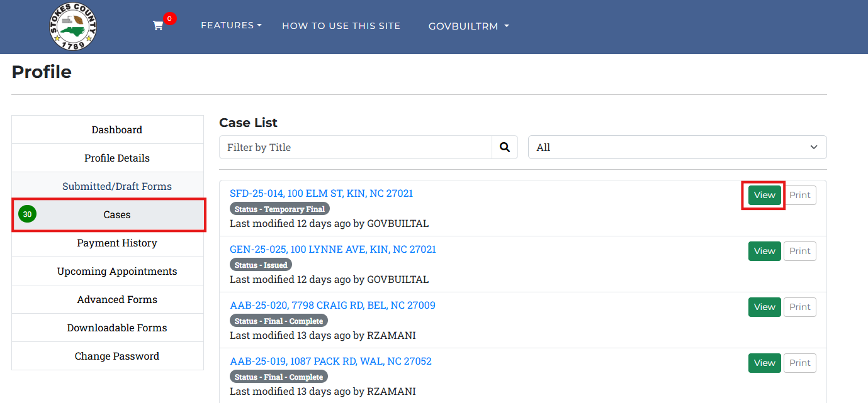View case AAB-25-020
The image size is (868, 403).
765,307
